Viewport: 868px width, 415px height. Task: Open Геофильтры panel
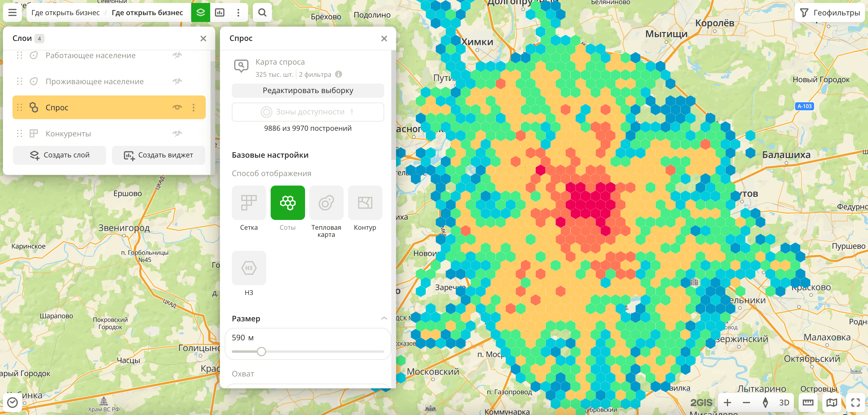(x=831, y=13)
